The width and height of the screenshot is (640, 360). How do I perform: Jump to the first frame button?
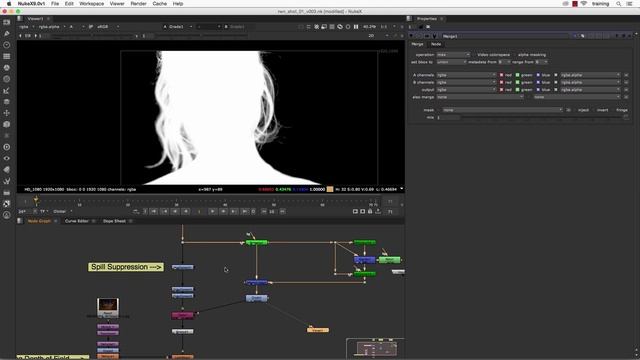coord(154,211)
